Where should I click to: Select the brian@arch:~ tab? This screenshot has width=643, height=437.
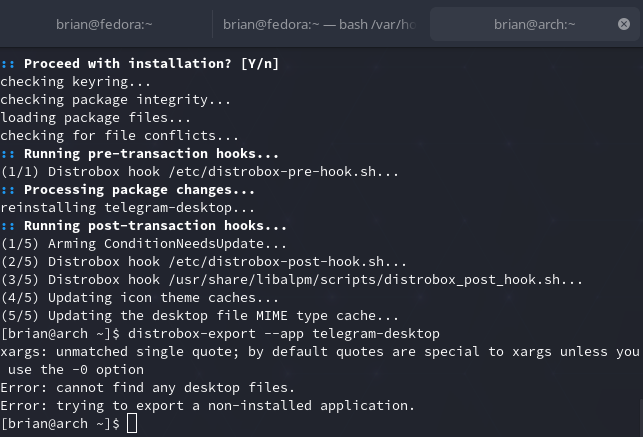coord(533,24)
